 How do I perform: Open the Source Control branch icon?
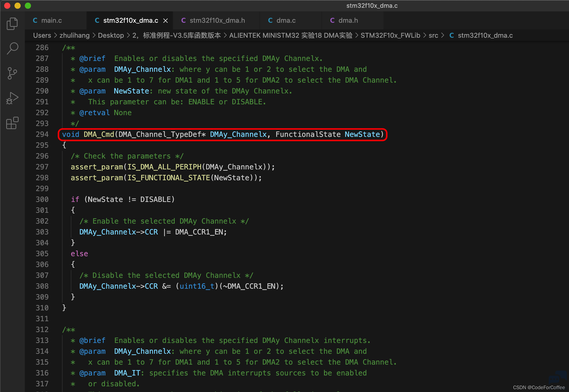12,73
